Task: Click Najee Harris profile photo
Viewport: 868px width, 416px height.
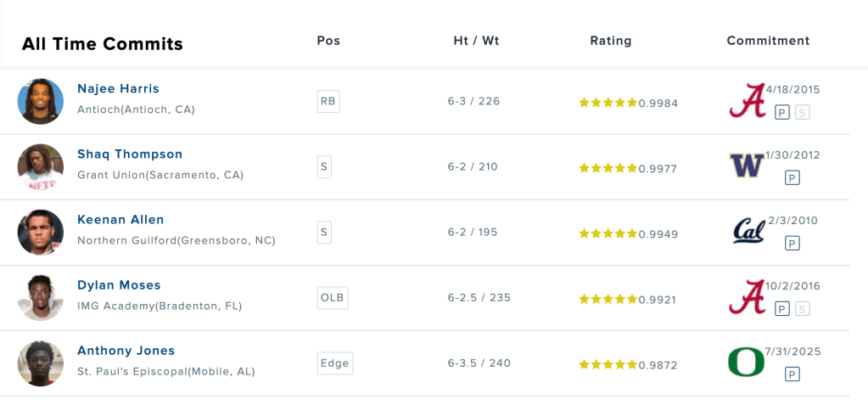Action: 41,101
